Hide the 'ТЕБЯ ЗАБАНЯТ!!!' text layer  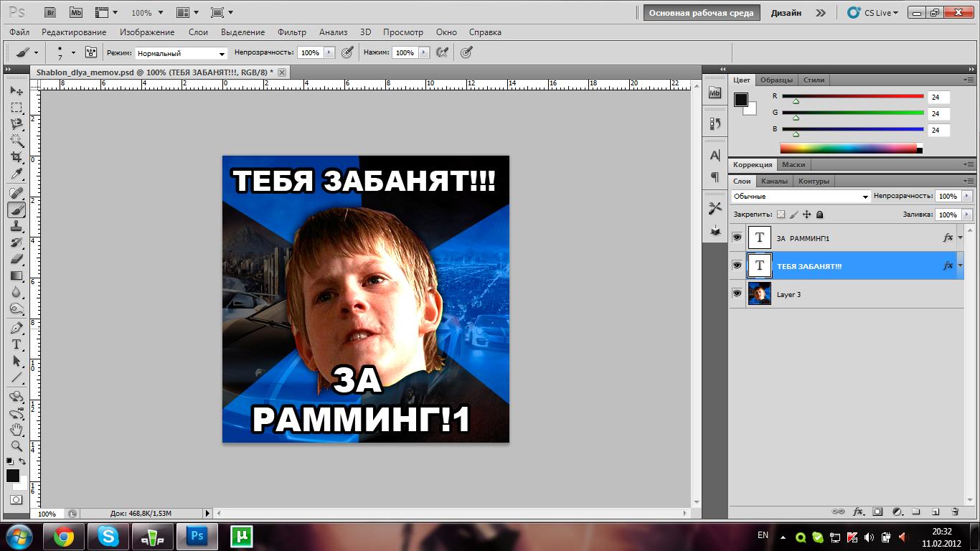(x=737, y=265)
